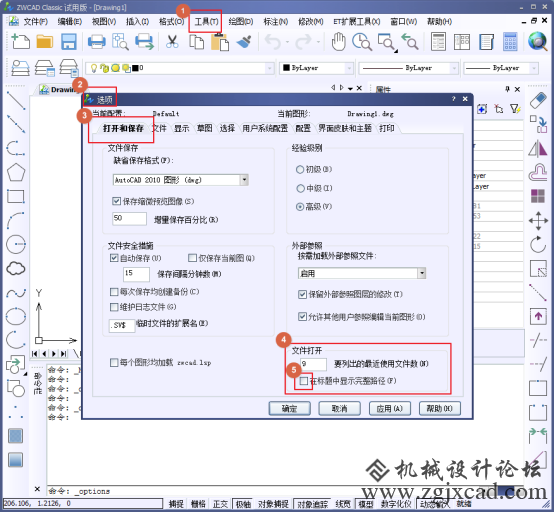
Task: Click the 帮助(H) dialog button
Action: [x=440, y=409]
